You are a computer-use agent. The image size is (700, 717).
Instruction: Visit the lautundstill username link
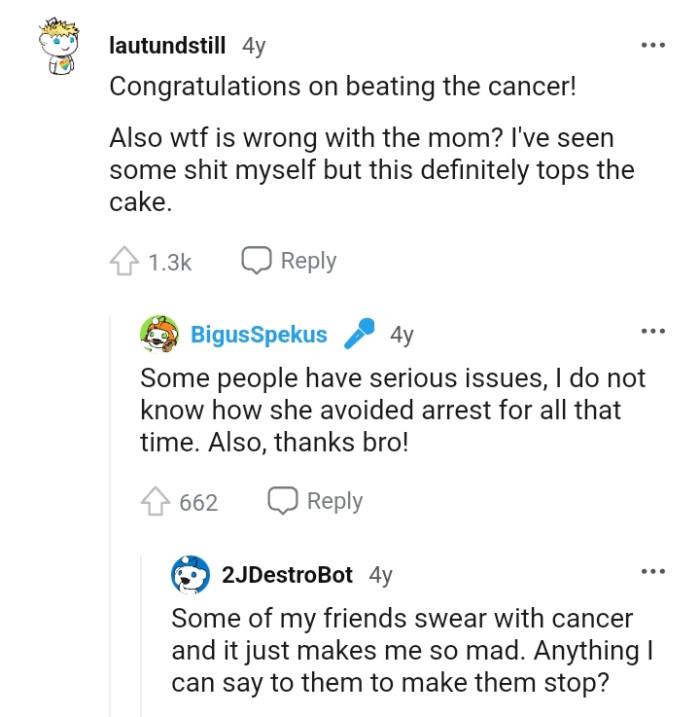(168, 46)
